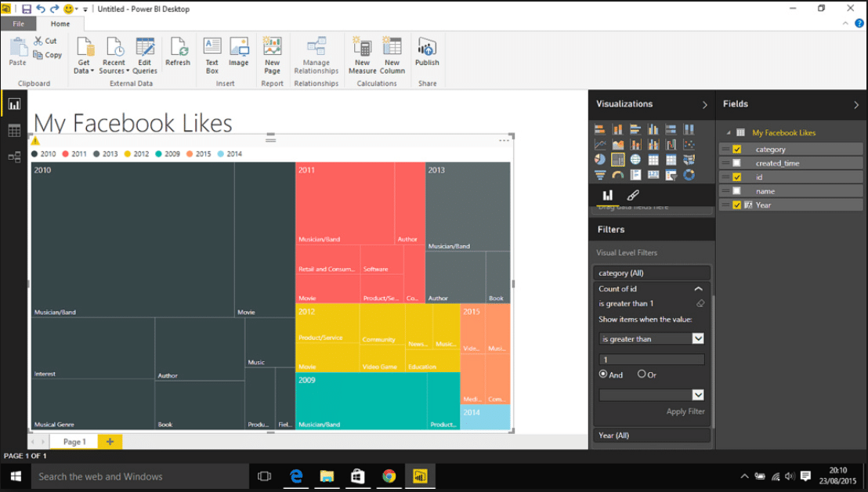
Task: Collapse the My Facebook Likes table tree
Action: pos(729,133)
